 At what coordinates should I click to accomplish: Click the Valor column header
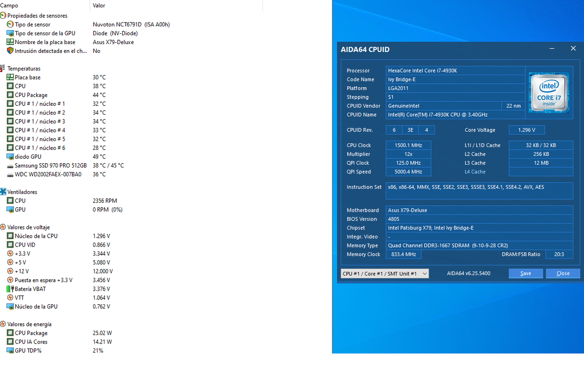tap(176, 5)
